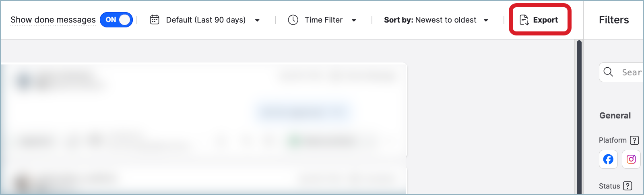Screen dimensions: 644x195
Task: Click the clock icon beside Time Filter
Action: [x=293, y=20]
